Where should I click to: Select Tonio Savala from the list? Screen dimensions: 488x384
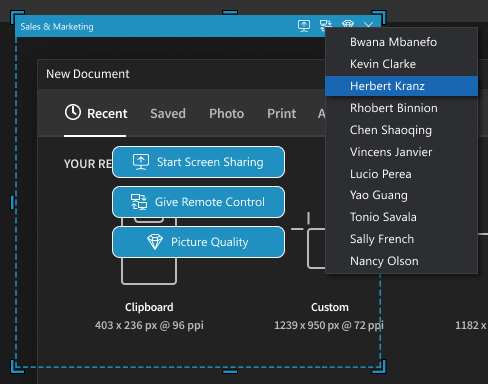401,217
